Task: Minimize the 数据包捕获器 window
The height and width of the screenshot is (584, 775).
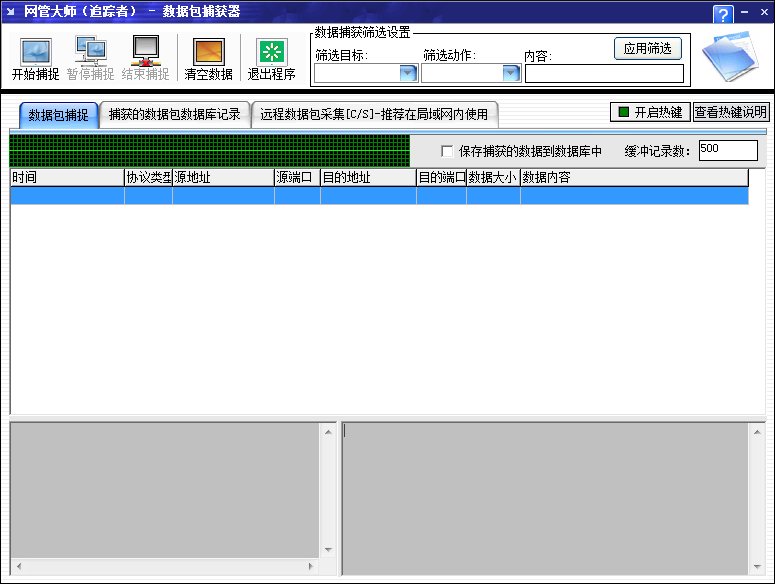Action: click(x=745, y=11)
